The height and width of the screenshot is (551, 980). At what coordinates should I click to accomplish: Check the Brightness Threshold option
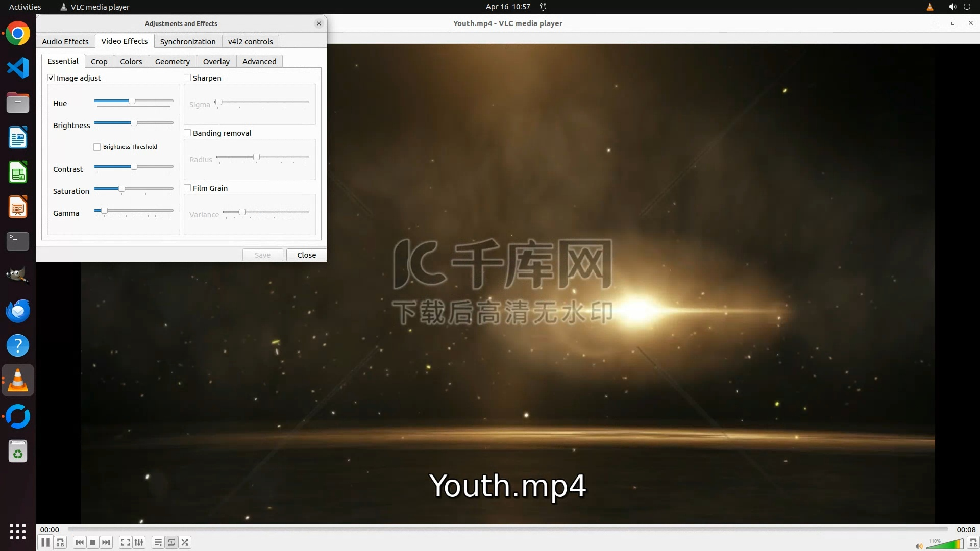(97, 147)
